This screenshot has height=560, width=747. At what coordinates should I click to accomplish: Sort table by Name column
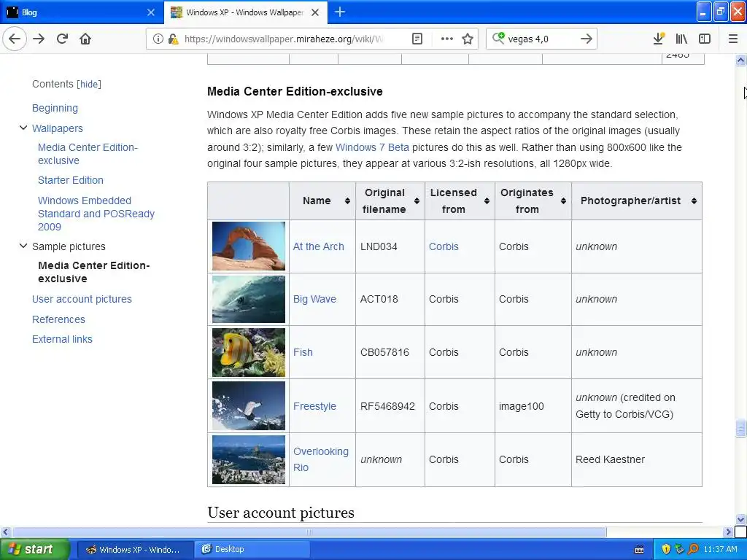347,201
